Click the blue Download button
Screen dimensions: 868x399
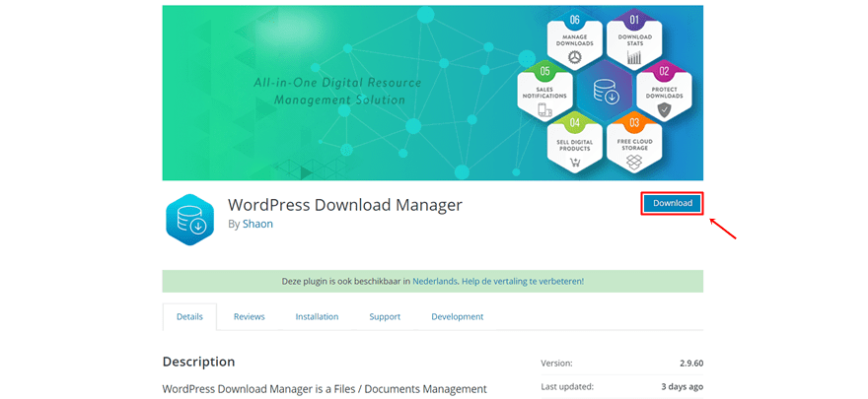(x=673, y=203)
